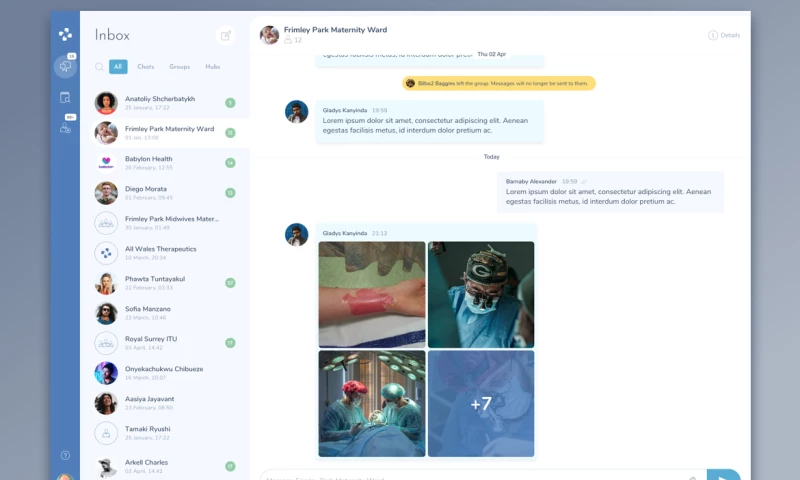Click Sofia Manzano's avatar
The height and width of the screenshot is (480, 800).
106,313
